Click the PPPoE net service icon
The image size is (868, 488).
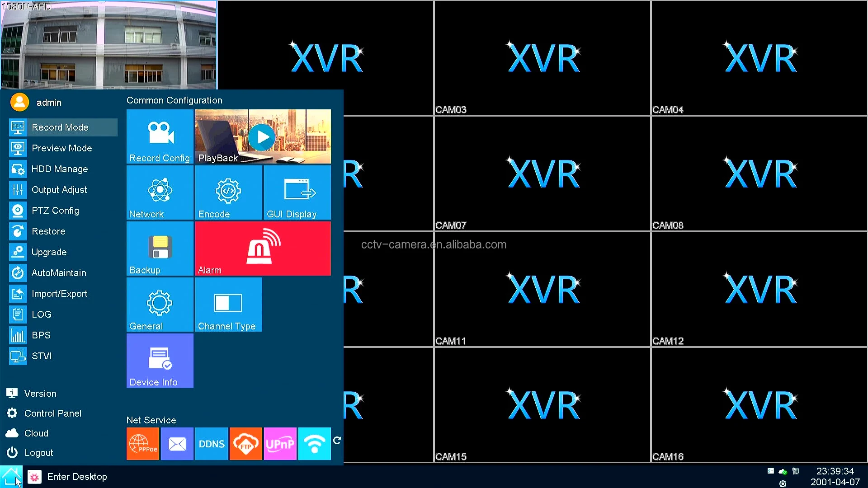(x=142, y=444)
